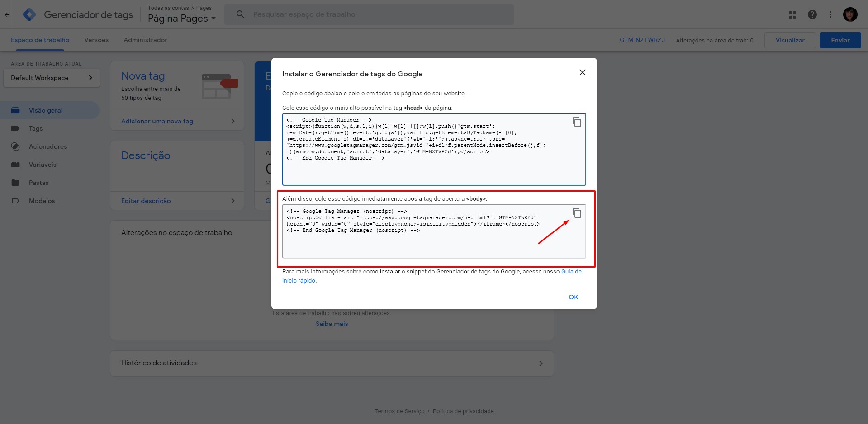Viewport: 868px width, 424px height.
Task: Click the Pastas folder icon
Action: tap(15, 183)
